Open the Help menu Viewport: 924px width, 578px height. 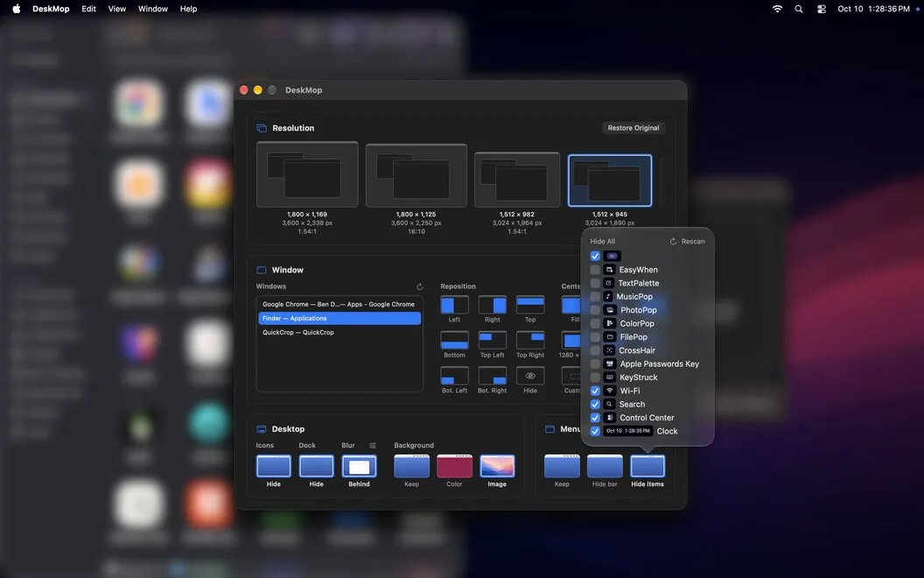(x=189, y=9)
